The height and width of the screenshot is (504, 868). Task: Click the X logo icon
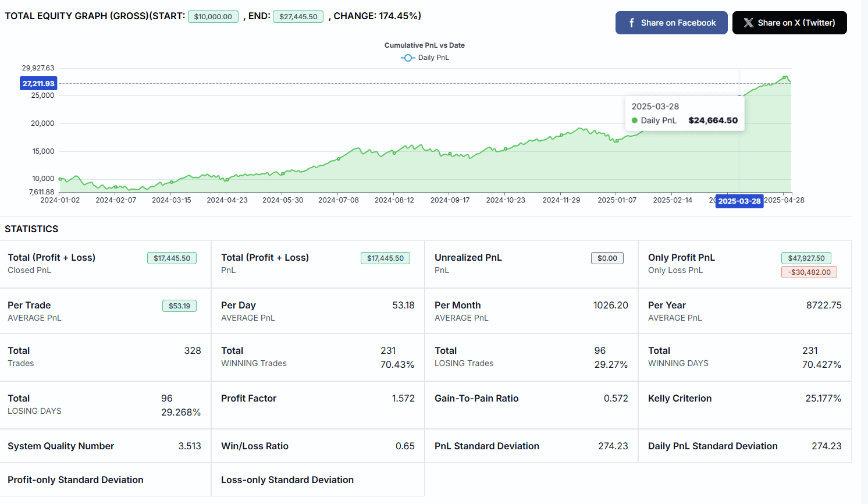pyautogui.click(x=748, y=23)
